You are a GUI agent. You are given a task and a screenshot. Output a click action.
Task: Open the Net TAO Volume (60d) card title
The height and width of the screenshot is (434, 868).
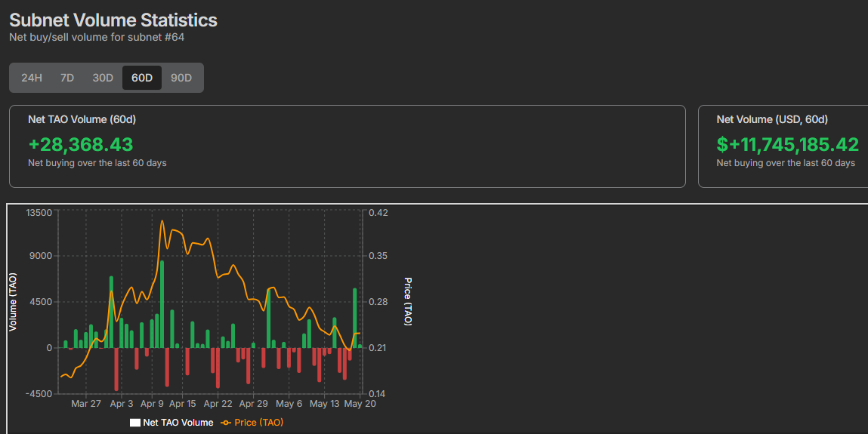pyautogui.click(x=82, y=119)
